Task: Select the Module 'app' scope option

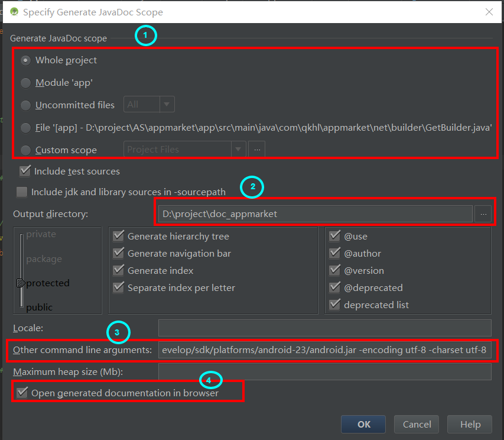Action: [26, 83]
